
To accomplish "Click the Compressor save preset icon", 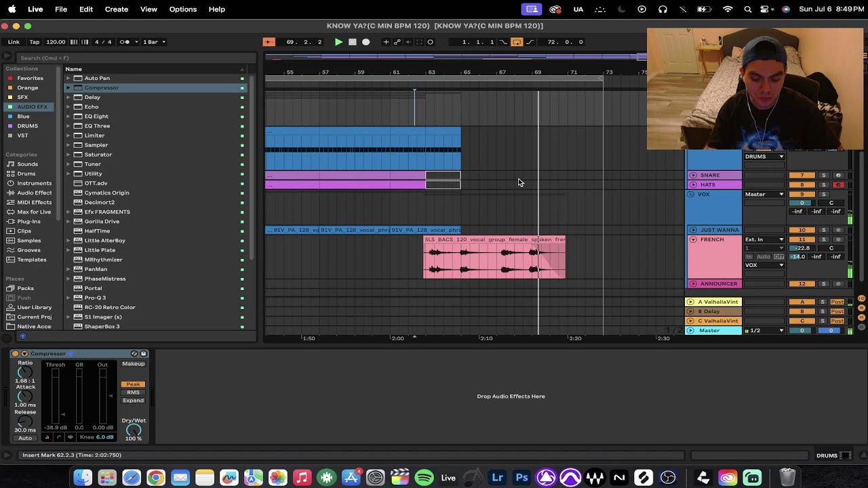I will coord(143,354).
